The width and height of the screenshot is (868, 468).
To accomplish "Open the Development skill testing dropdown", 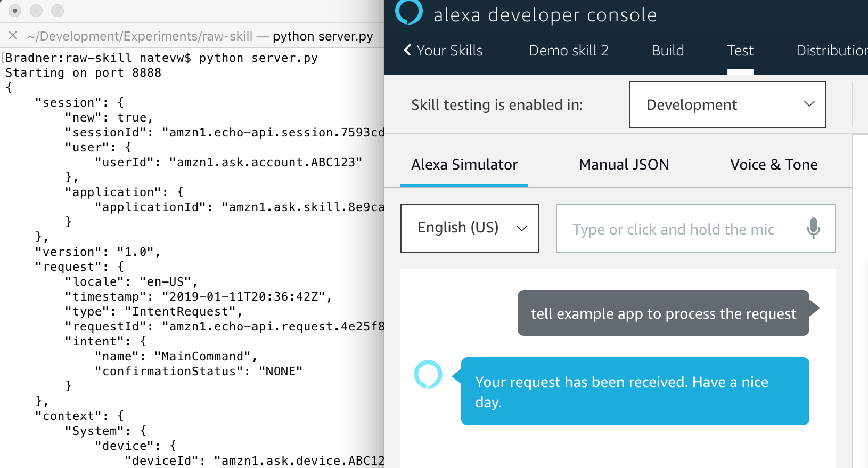I will 728,104.
